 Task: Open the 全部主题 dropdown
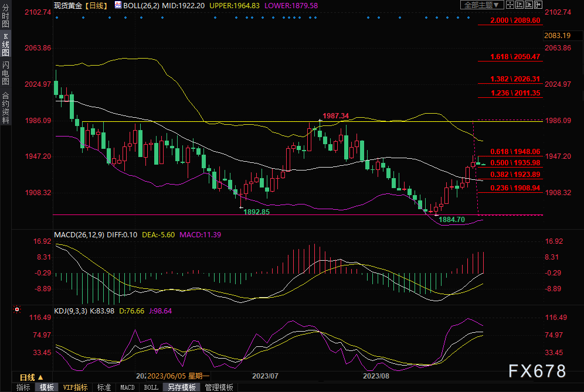point(482,5)
